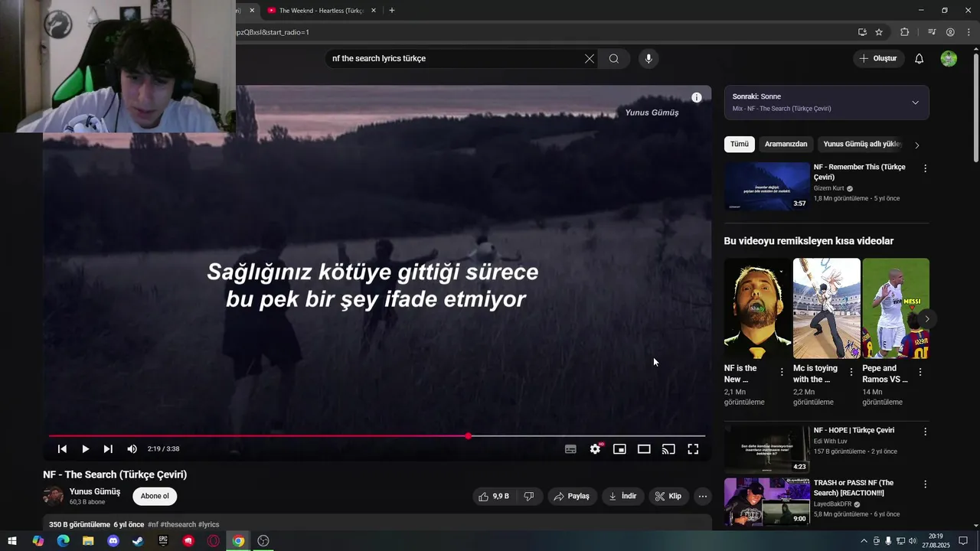Image resolution: width=980 pixels, height=551 pixels.
Task: Open Chrome media controls icon
Action: [x=932, y=32]
